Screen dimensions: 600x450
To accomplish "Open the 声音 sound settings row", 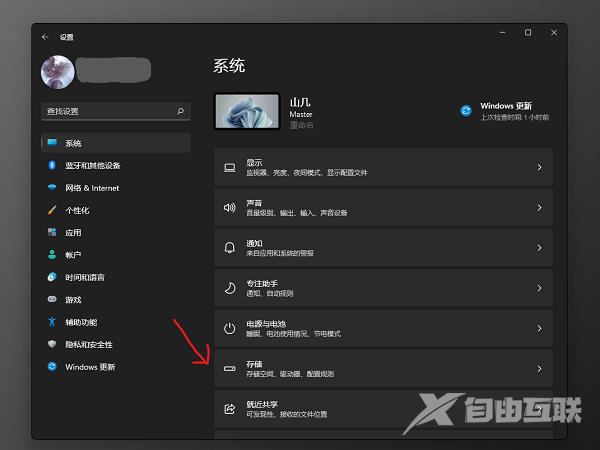I will click(383, 207).
